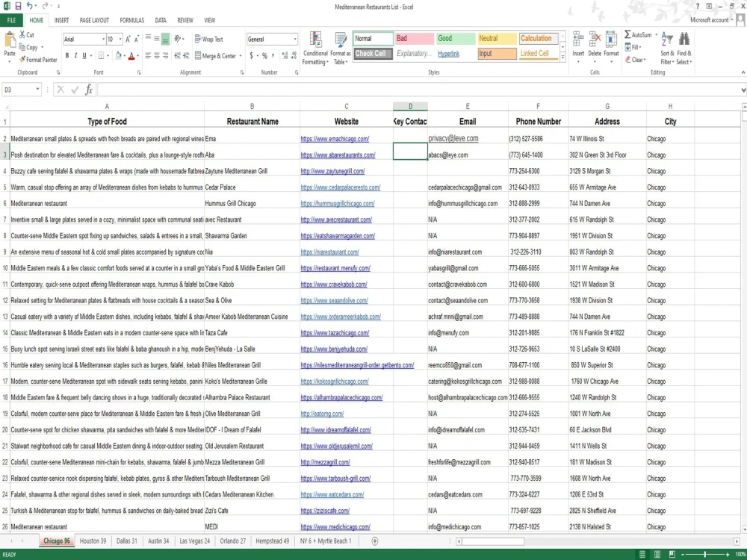747x560 pixels.
Task: Toggle Italic formatting
Action: (75, 56)
